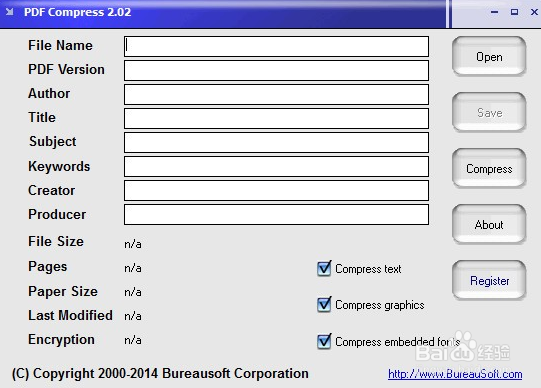Start compression with the Compress button

[489, 169]
